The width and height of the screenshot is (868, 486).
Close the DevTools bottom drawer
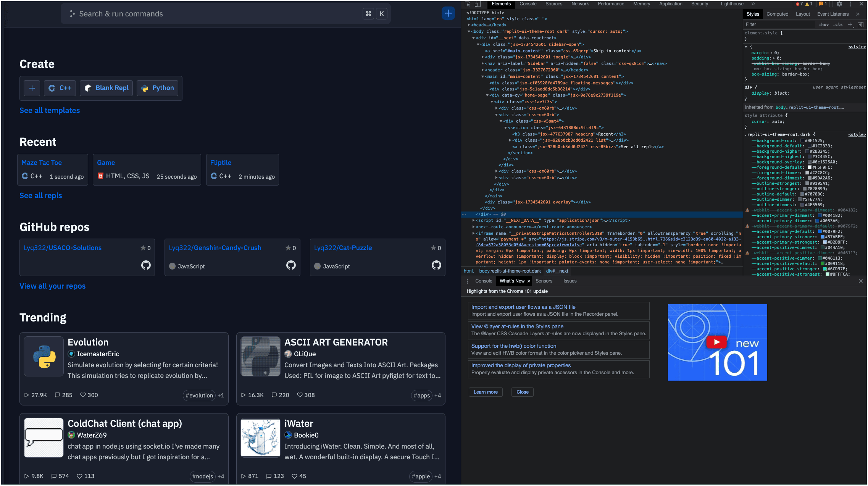pyautogui.click(x=861, y=281)
